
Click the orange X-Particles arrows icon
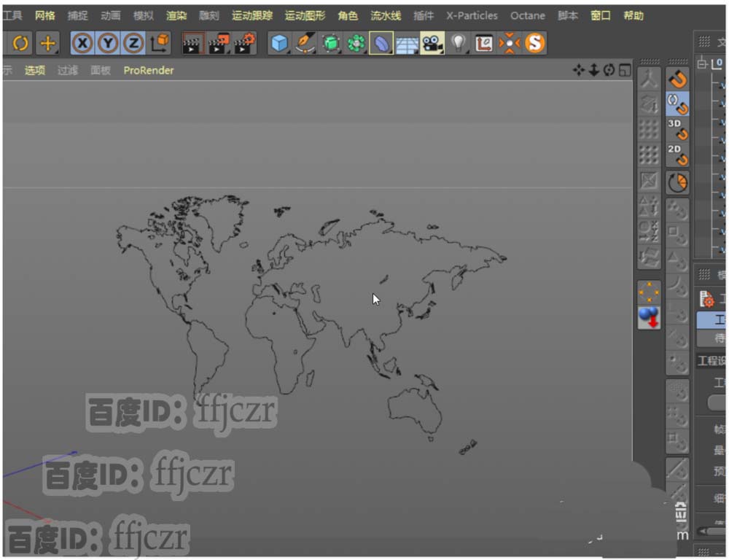click(510, 43)
